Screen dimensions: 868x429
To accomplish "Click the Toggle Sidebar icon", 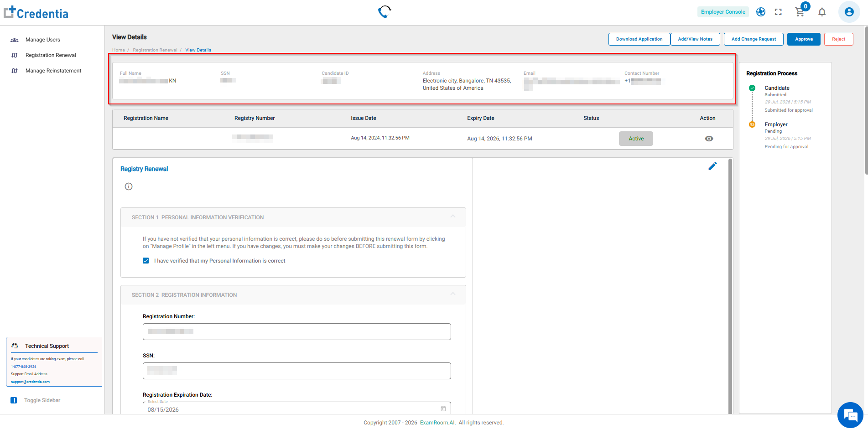I will point(14,400).
